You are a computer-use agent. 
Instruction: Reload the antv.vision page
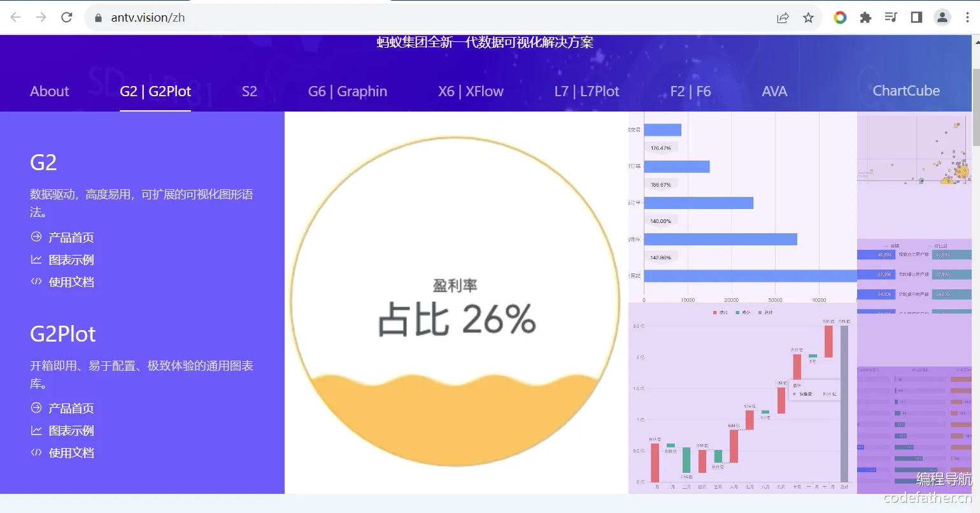(x=67, y=17)
